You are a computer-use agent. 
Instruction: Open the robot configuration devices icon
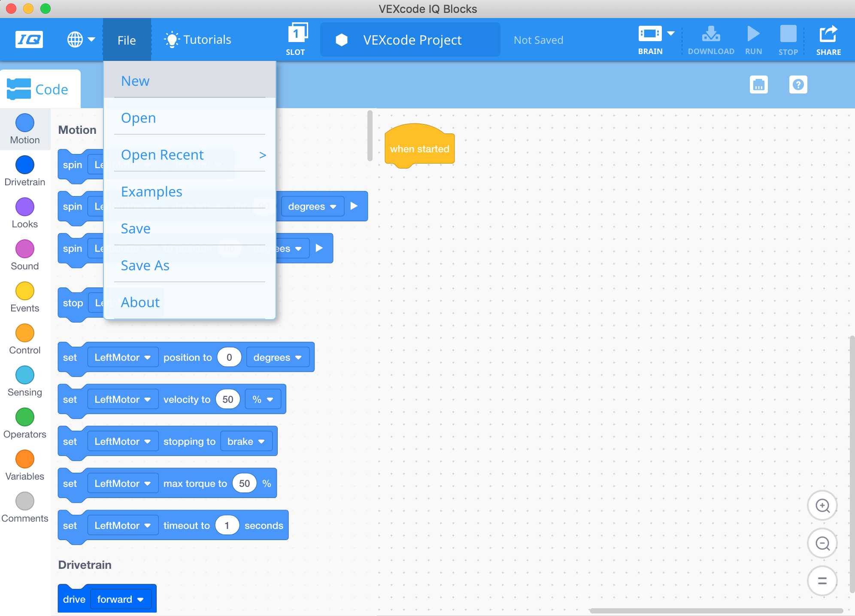(x=759, y=85)
